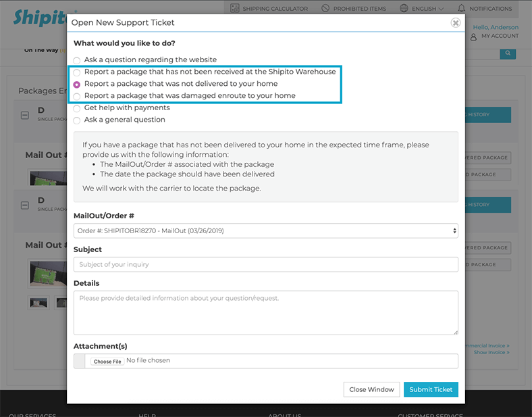This screenshot has width=532, height=417.
Task: Select package not received at Shipito Warehouse
Action: (77, 72)
